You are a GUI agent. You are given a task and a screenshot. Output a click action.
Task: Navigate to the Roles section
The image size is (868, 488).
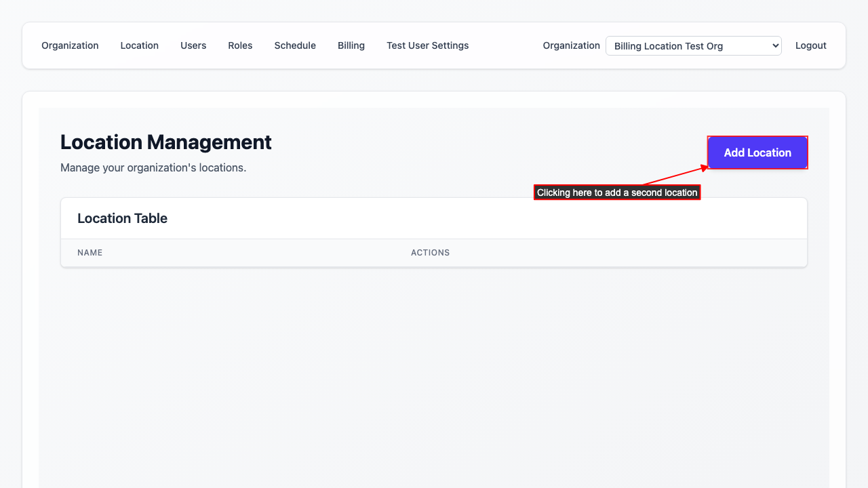pos(240,45)
